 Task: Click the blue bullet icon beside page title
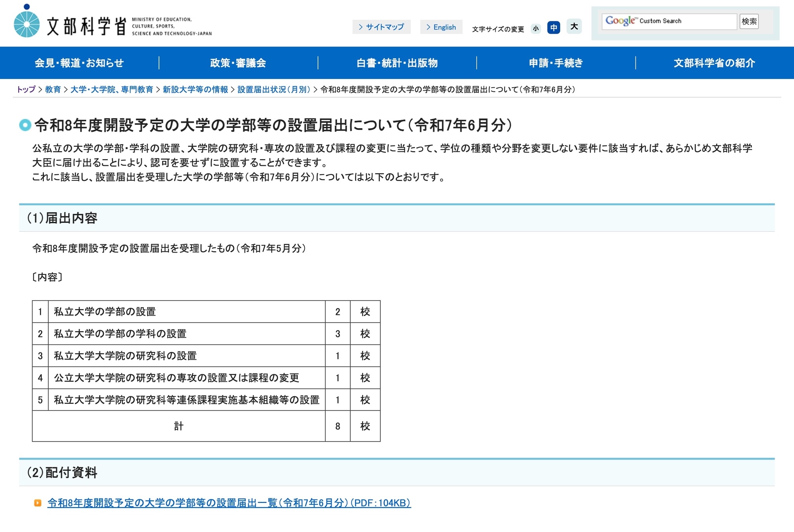[24, 124]
